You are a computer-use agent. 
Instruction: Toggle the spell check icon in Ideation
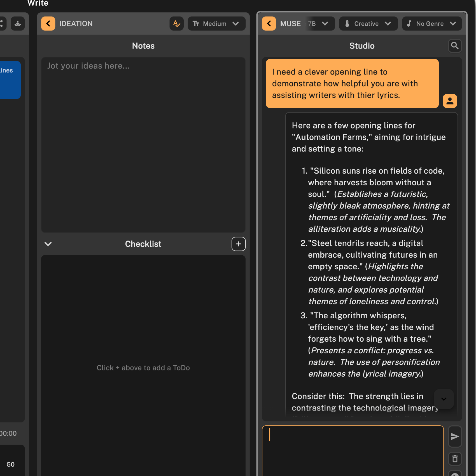point(176,24)
